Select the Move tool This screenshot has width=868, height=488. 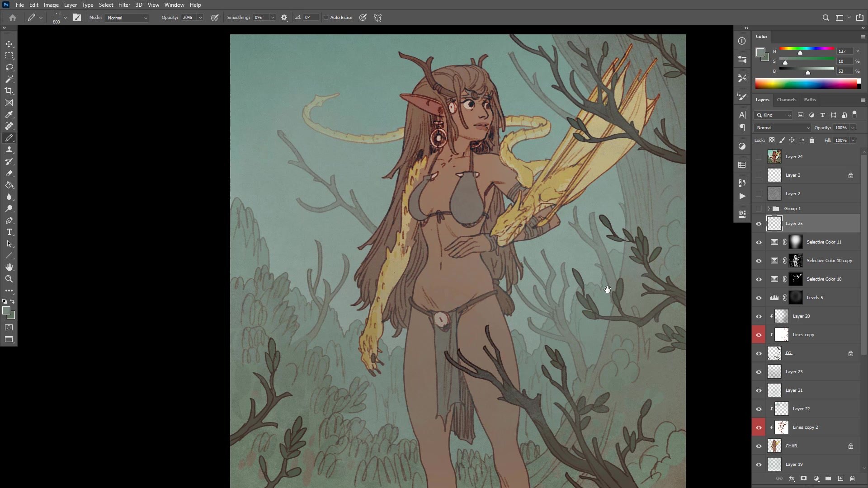(9, 44)
